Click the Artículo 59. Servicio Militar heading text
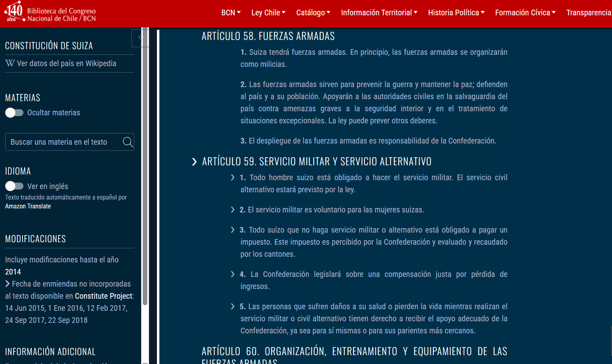The image size is (612, 364). 317,162
